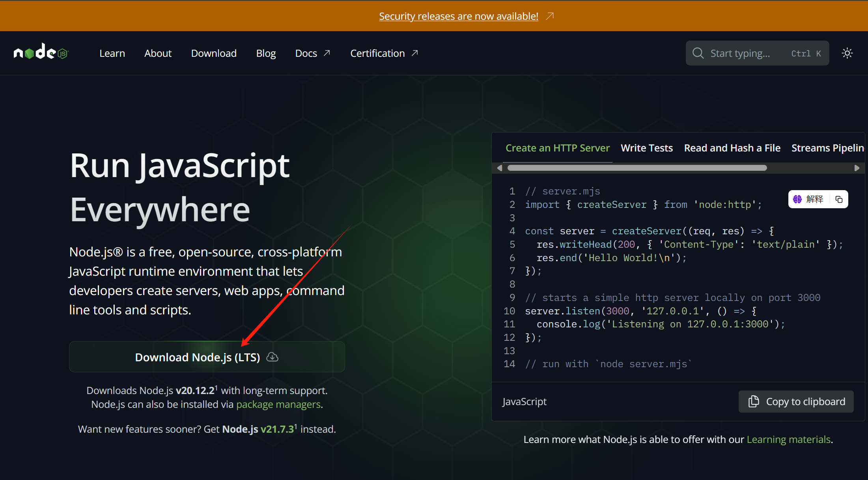Click the comment about port 3000

click(x=673, y=298)
